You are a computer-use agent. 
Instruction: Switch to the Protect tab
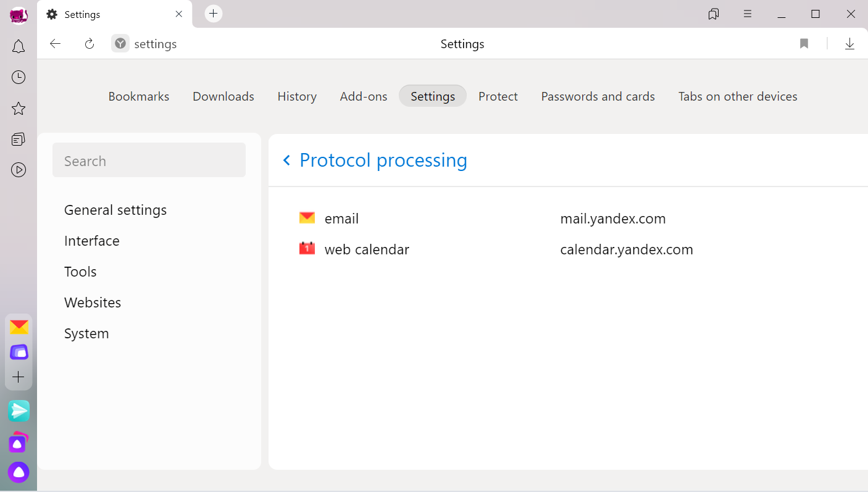(x=498, y=96)
